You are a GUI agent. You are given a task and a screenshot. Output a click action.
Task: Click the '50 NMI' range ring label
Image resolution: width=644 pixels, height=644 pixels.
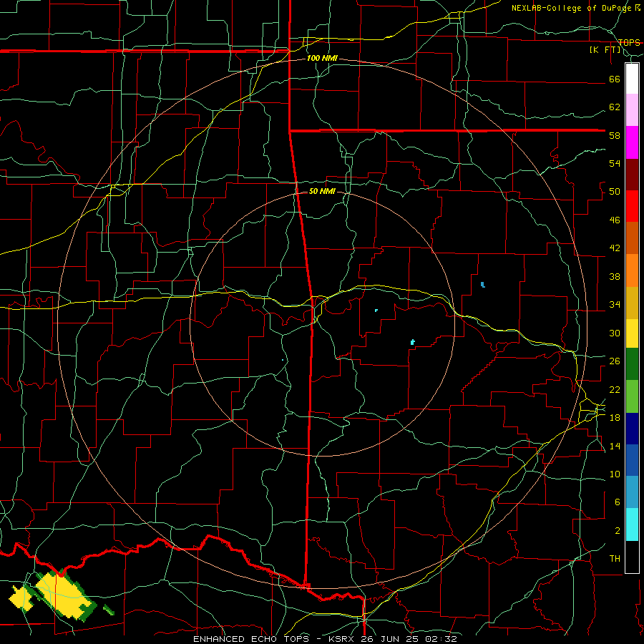322,191
